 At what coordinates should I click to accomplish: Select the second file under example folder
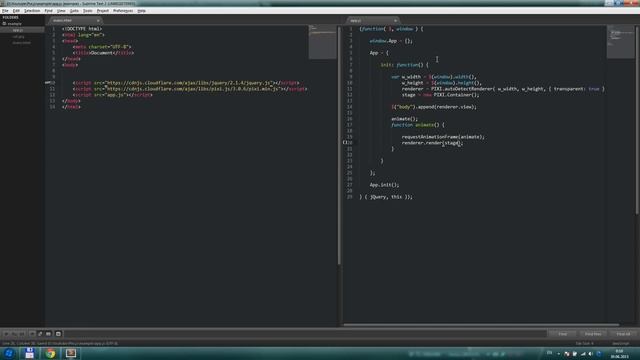coord(18,36)
